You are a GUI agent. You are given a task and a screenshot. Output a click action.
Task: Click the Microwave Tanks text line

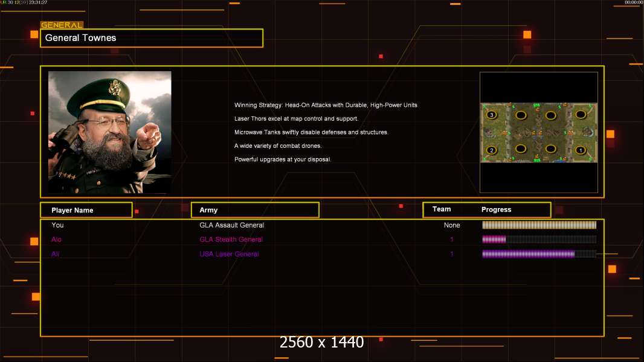311,132
